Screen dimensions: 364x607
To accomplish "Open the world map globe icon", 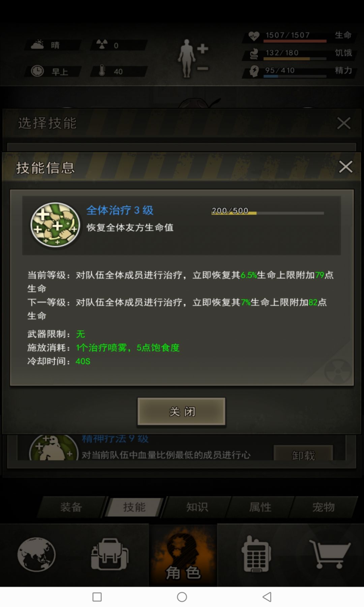I will coord(36,554).
